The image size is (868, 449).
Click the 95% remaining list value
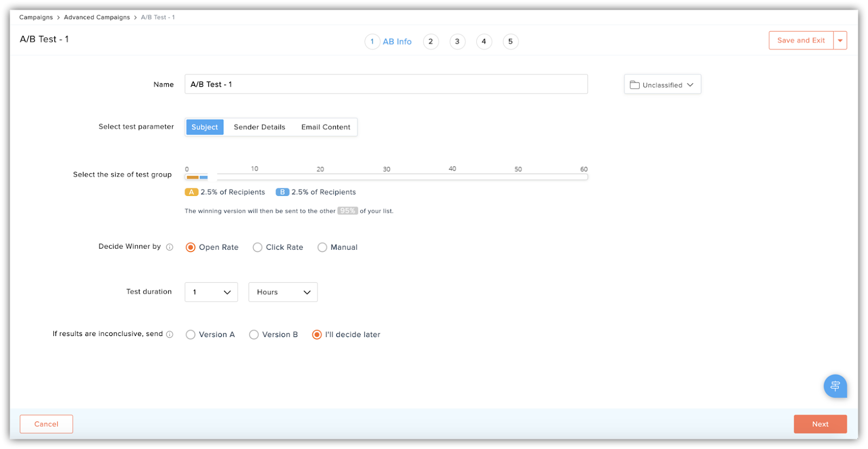click(x=348, y=211)
